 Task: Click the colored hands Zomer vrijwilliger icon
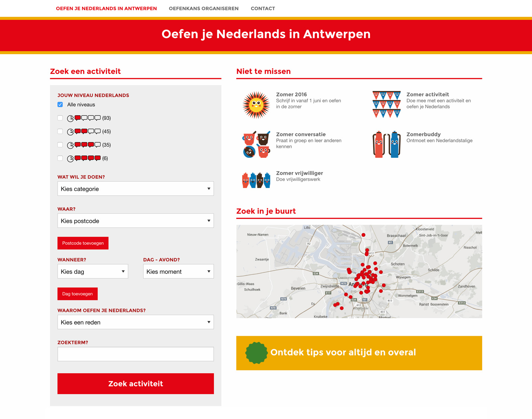tap(256, 180)
